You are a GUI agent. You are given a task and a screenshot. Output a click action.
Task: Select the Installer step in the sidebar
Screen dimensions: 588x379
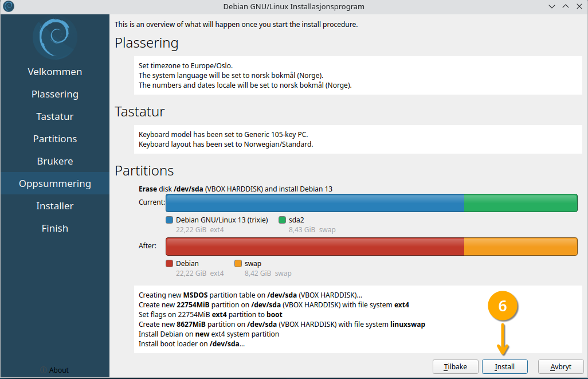pyautogui.click(x=55, y=206)
